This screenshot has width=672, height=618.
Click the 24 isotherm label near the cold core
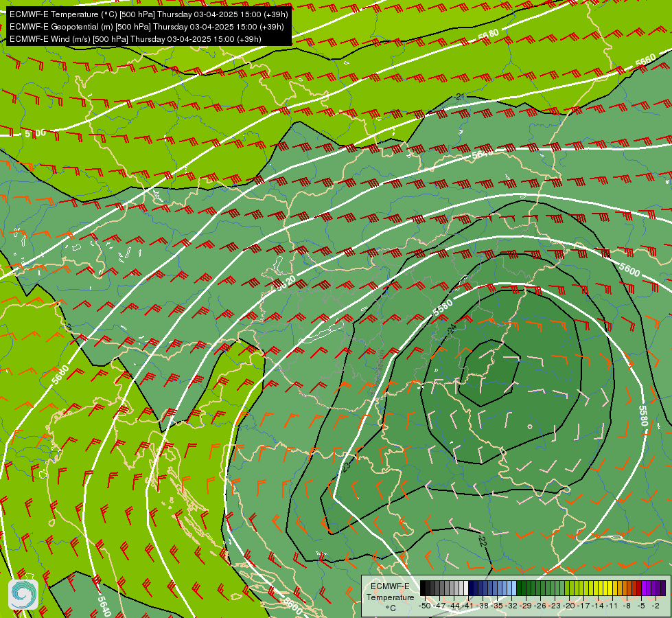point(451,330)
